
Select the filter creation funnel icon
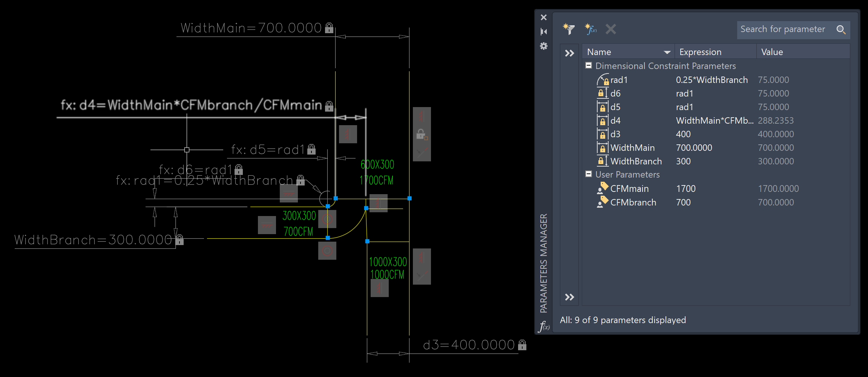click(569, 29)
